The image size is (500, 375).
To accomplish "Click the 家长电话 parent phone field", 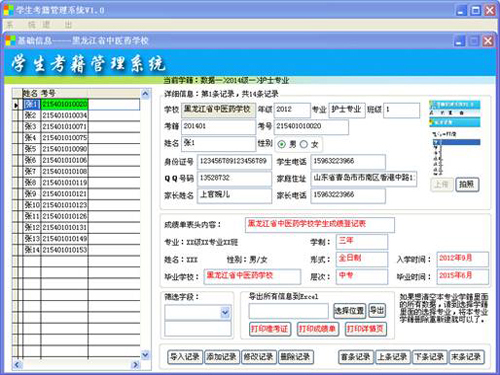I will (x=348, y=195).
